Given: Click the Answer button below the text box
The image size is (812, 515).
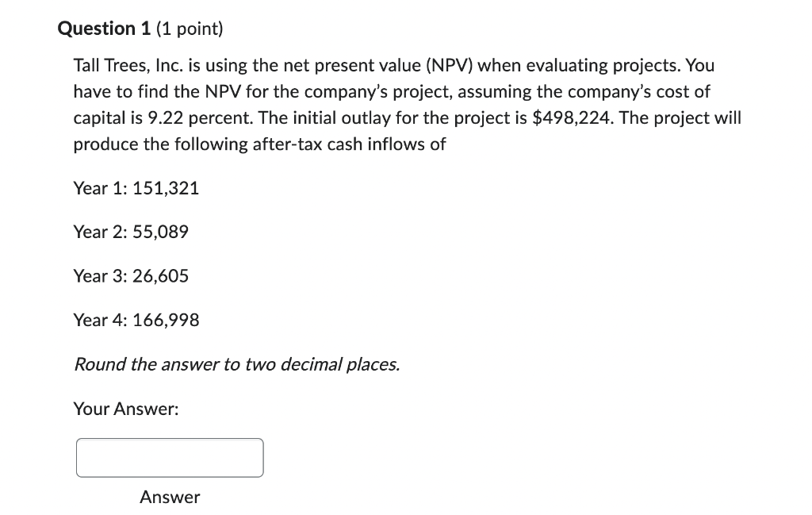Looking at the screenshot, I should click(169, 497).
